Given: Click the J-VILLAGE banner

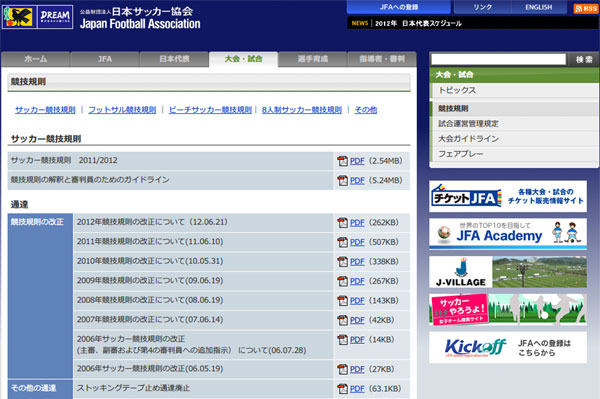Looking at the screenshot, I should click(508, 272).
